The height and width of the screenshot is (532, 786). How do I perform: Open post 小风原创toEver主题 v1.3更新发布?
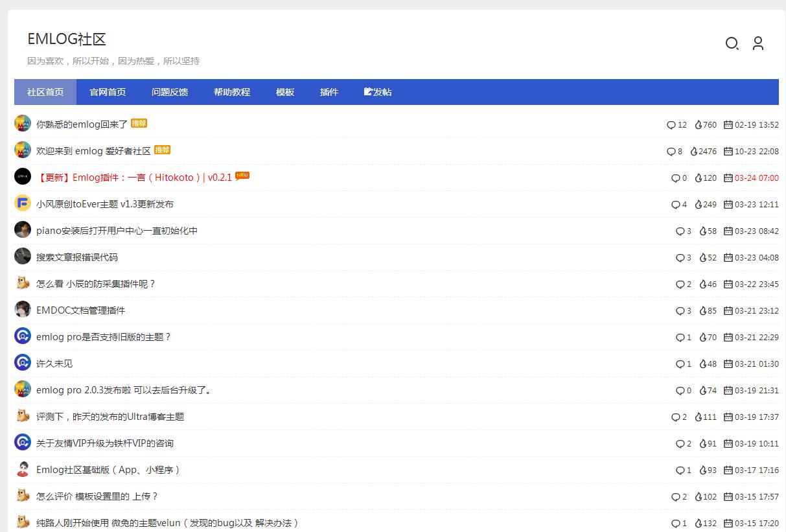[105, 204]
